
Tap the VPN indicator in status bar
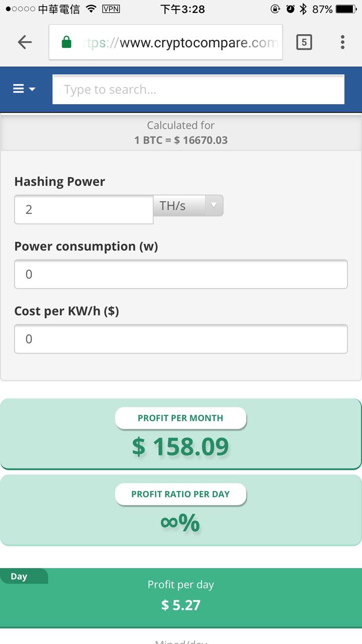(111, 9)
